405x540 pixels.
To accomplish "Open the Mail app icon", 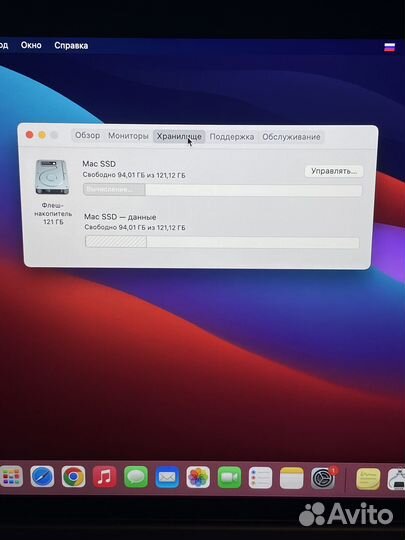I will (x=167, y=477).
